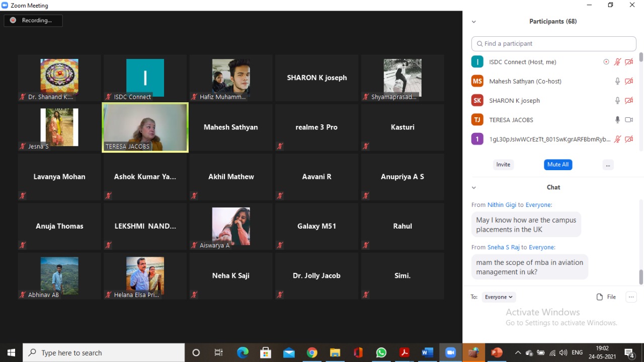This screenshot has width=644, height=362.
Task: Open chat more options ellipsis next to File
Action: click(631, 297)
